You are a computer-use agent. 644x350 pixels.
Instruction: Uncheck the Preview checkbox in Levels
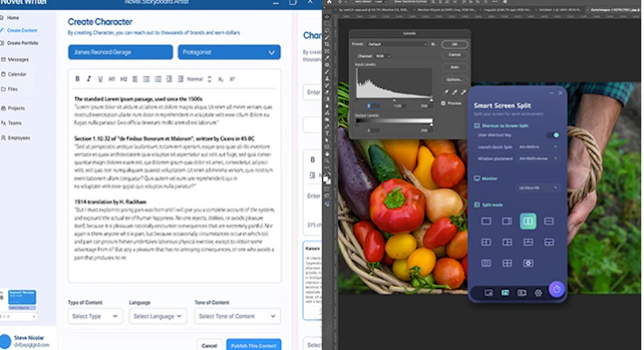443,103
